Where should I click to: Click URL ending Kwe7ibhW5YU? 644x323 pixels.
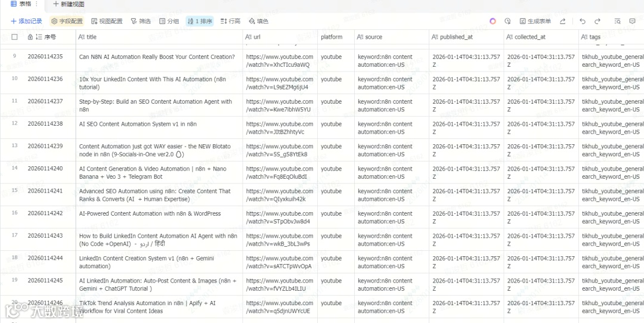point(279,105)
